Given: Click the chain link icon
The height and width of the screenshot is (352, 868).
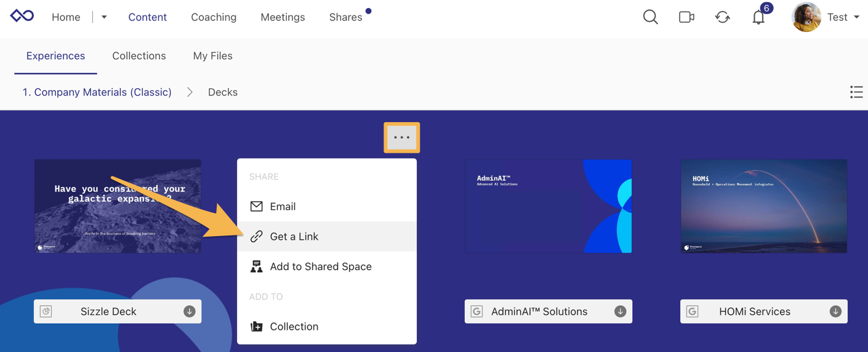Looking at the screenshot, I should pyautogui.click(x=256, y=236).
